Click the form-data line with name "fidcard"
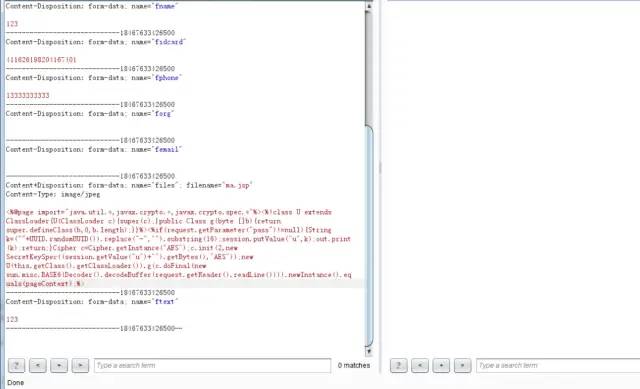The height and width of the screenshot is (389, 640). pos(96,42)
